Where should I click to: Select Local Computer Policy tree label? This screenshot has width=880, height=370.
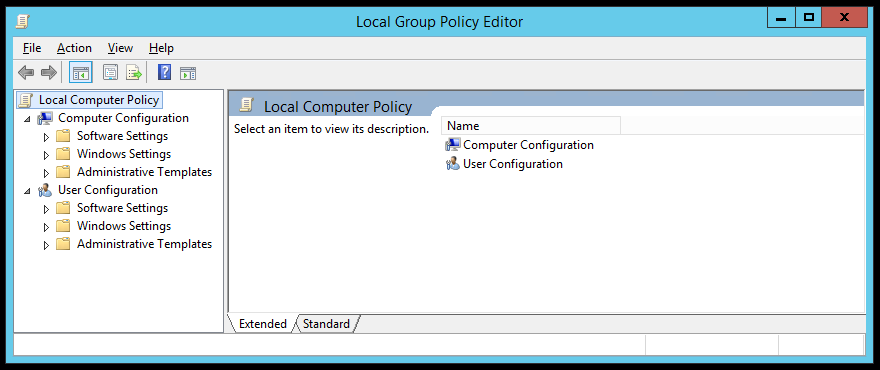tap(99, 101)
